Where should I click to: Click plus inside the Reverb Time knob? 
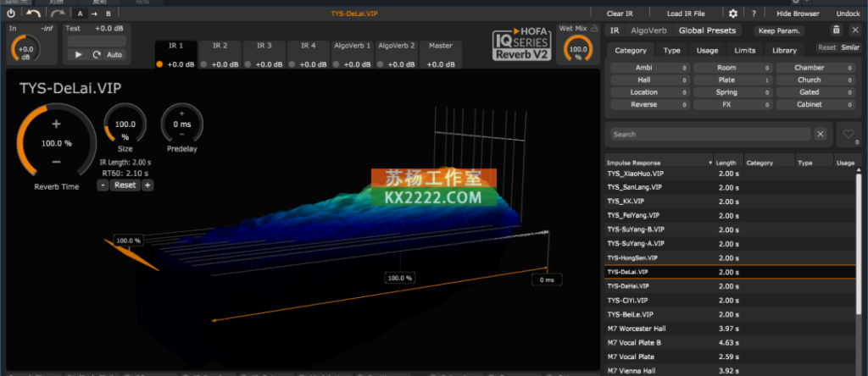(x=56, y=124)
